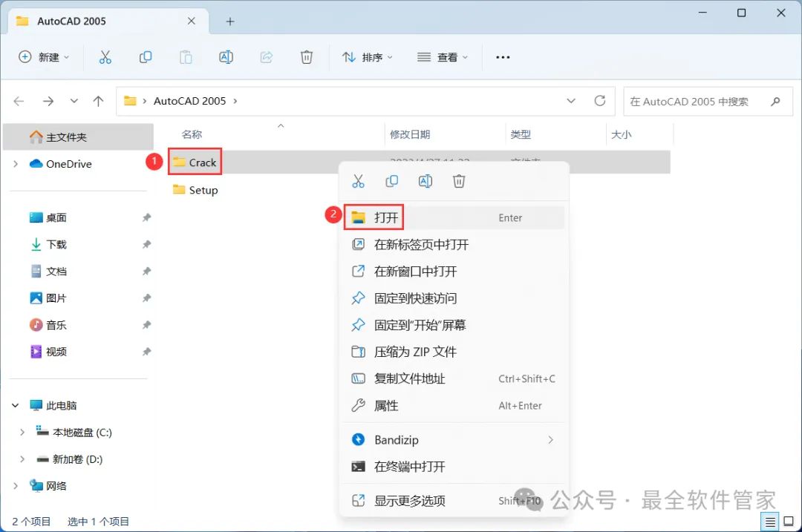Go up one folder level
This screenshot has height=532, width=802.
98,101
